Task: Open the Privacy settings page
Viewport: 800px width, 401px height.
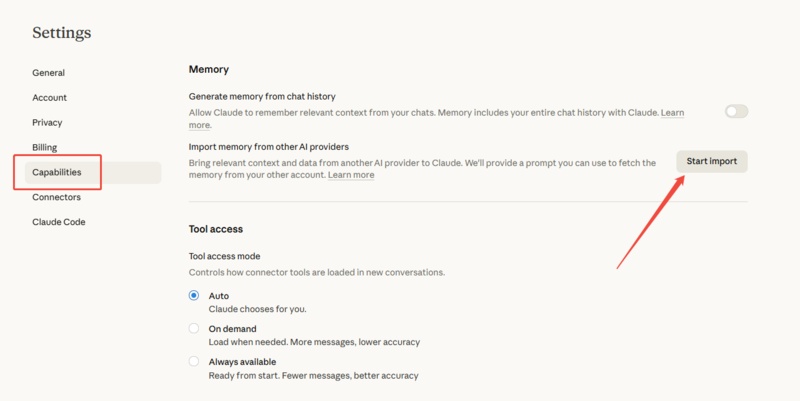Action: (47, 122)
